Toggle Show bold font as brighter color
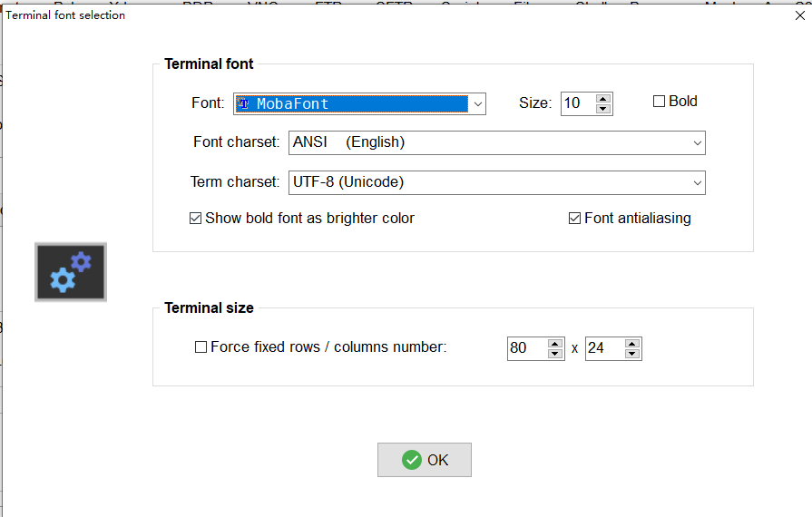The width and height of the screenshot is (812, 517). [195, 219]
